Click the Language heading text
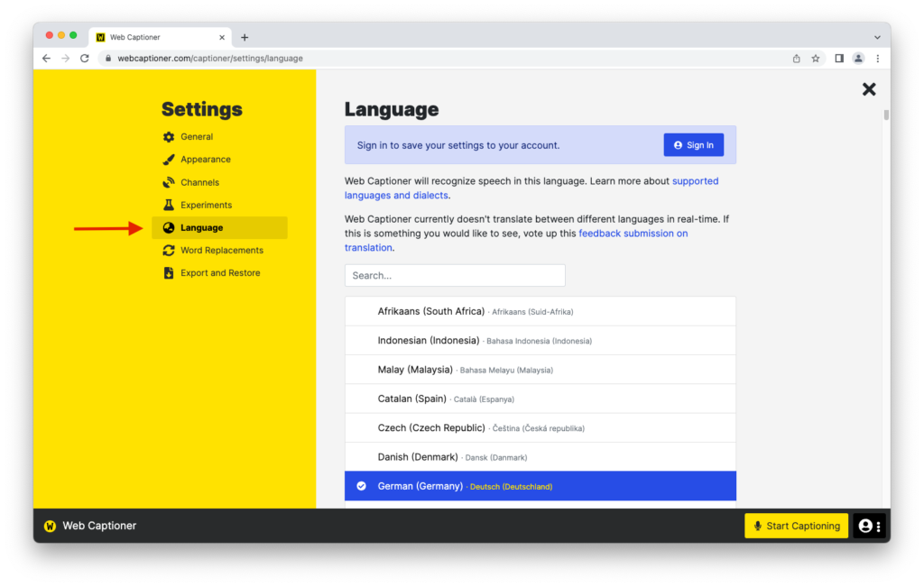Viewport: 924px width, 587px height. click(x=392, y=109)
